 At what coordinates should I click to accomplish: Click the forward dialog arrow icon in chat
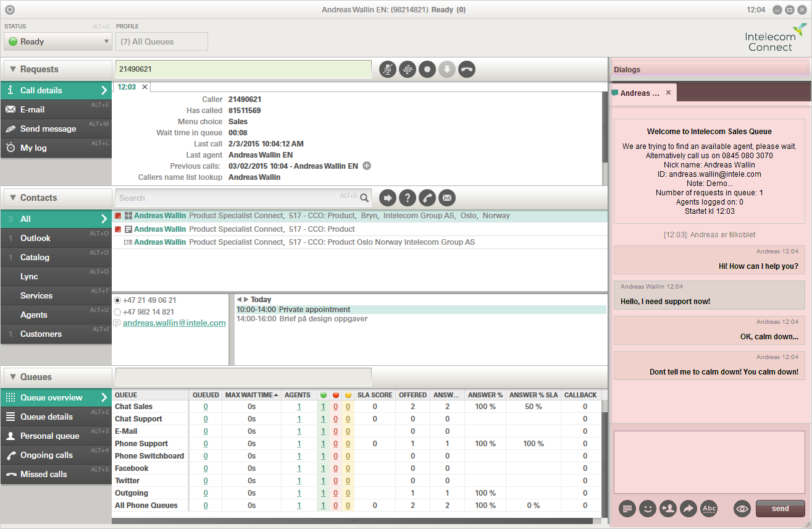pyautogui.click(x=688, y=509)
